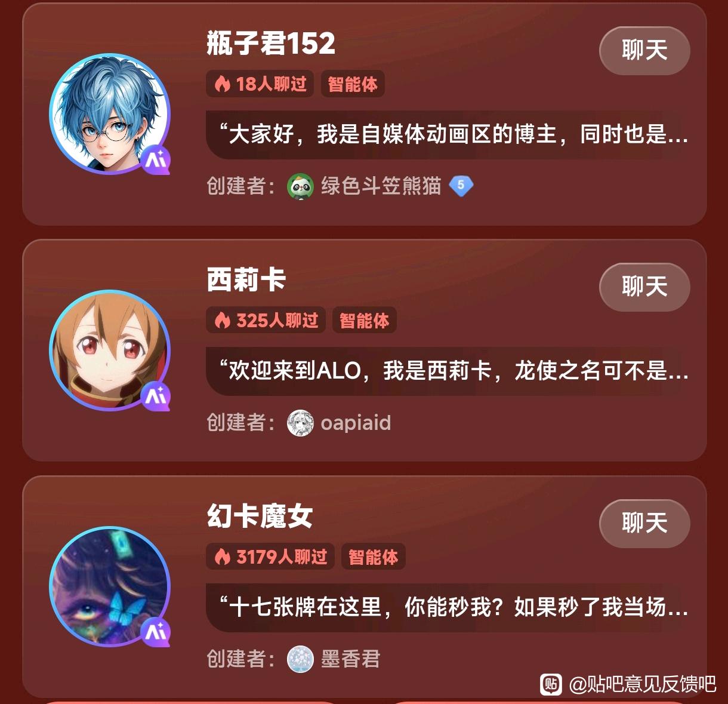This screenshot has width=728, height=704.
Task: Tap the 智能体 tag under 瓶子君152
Action: [353, 84]
